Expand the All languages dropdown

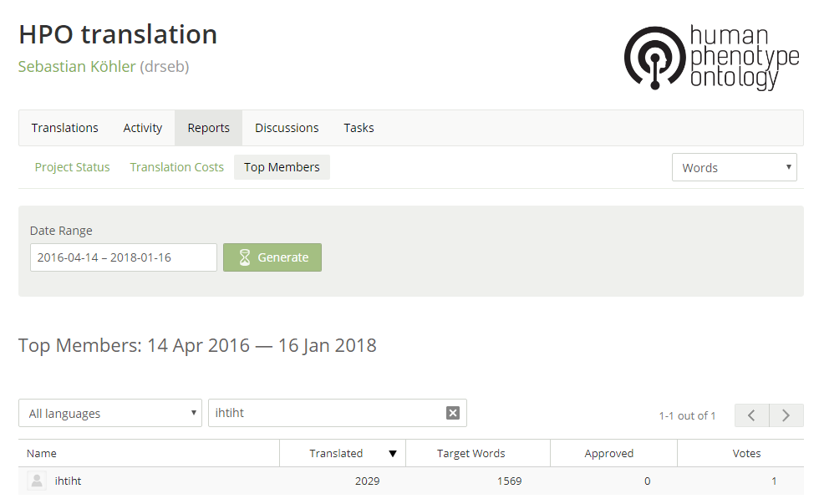pyautogui.click(x=110, y=413)
